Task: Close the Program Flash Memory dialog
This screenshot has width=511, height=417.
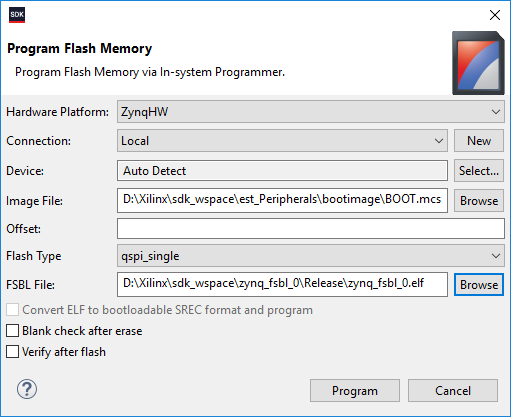Action: 495,15
